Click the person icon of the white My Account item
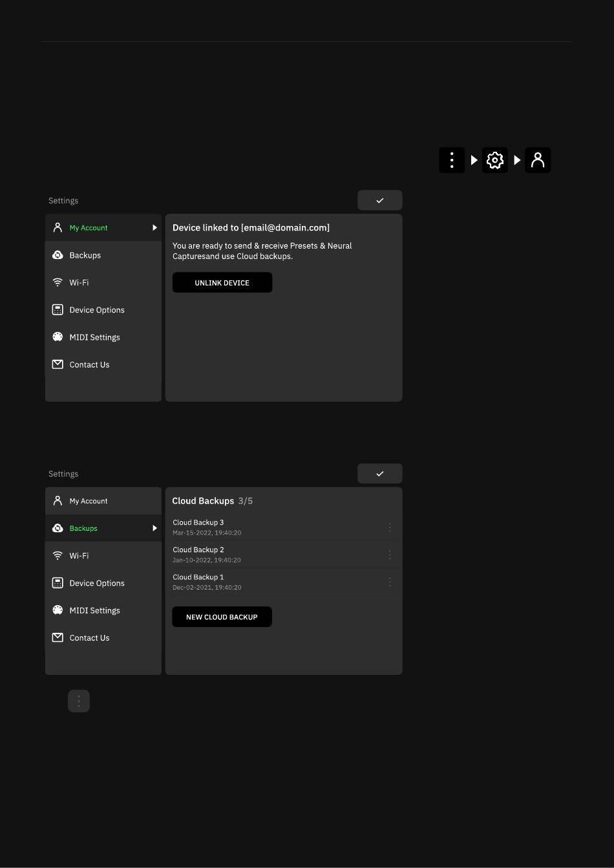 coord(58,501)
